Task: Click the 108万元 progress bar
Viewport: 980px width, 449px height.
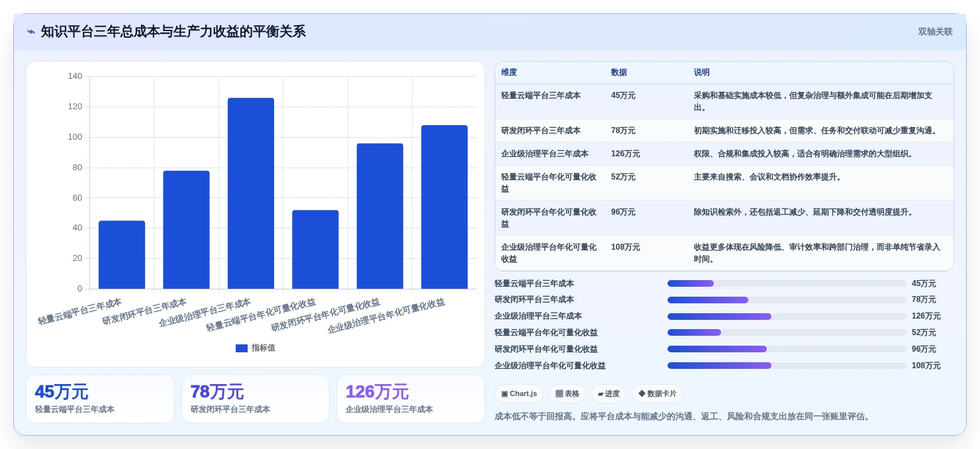Action: (x=787, y=366)
